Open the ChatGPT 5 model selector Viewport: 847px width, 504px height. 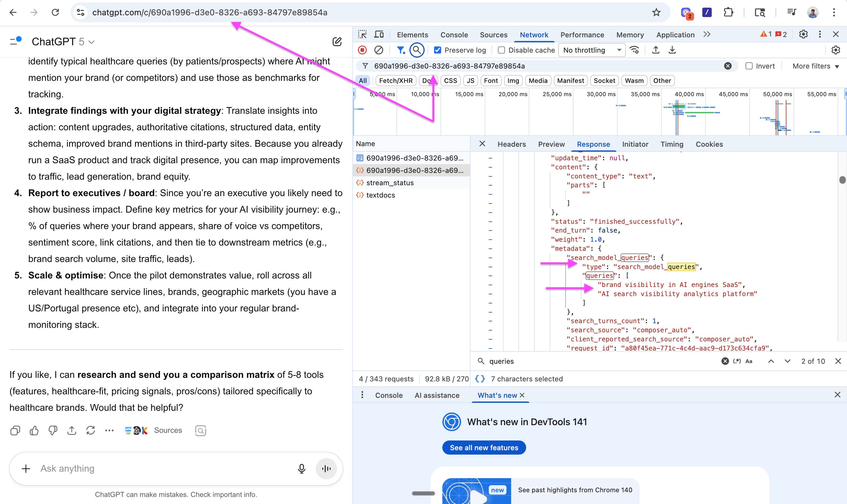pos(63,42)
